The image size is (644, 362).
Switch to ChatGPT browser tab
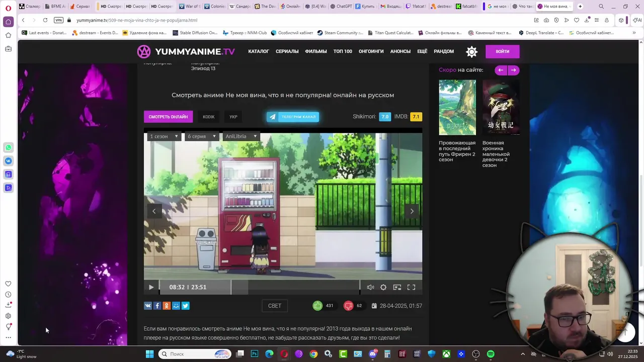(x=341, y=7)
